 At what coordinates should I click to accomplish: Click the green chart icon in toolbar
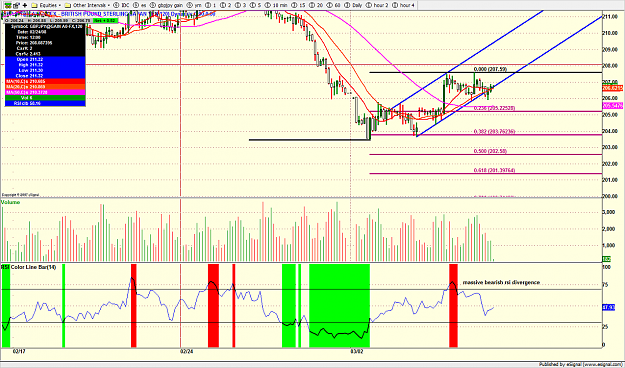coord(8,5)
